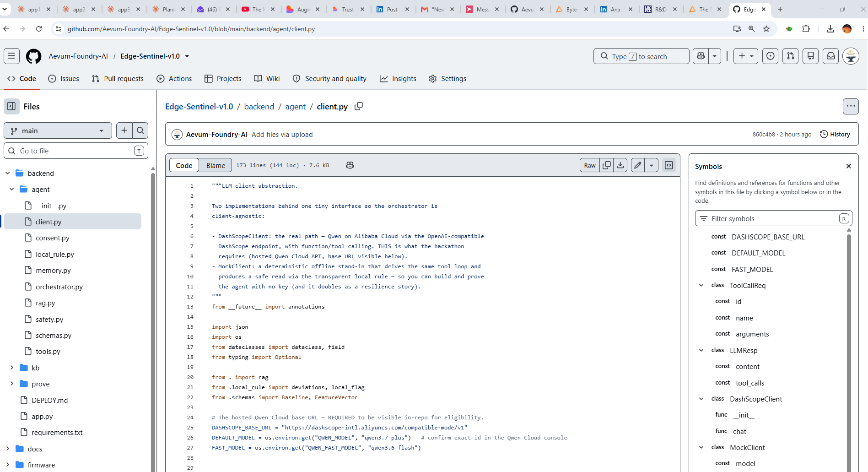Expand the kb folder
Image resolution: width=868 pixels, height=472 pixels.
click(x=11, y=368)
